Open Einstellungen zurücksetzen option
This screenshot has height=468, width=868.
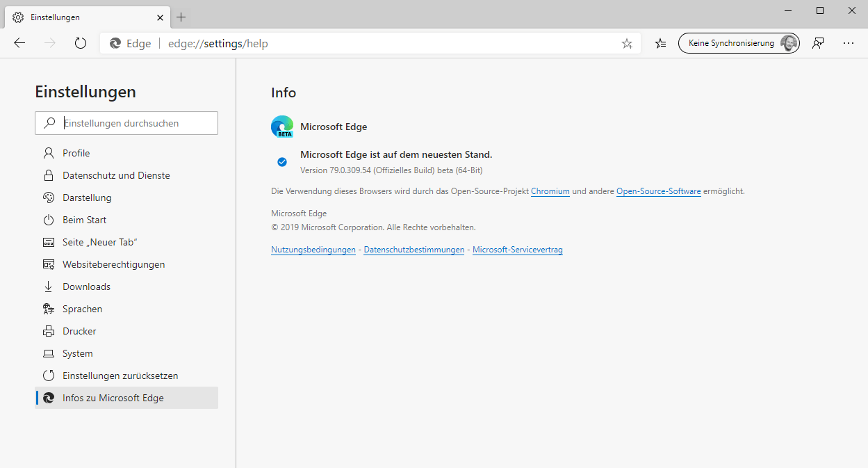click(120, 376)
